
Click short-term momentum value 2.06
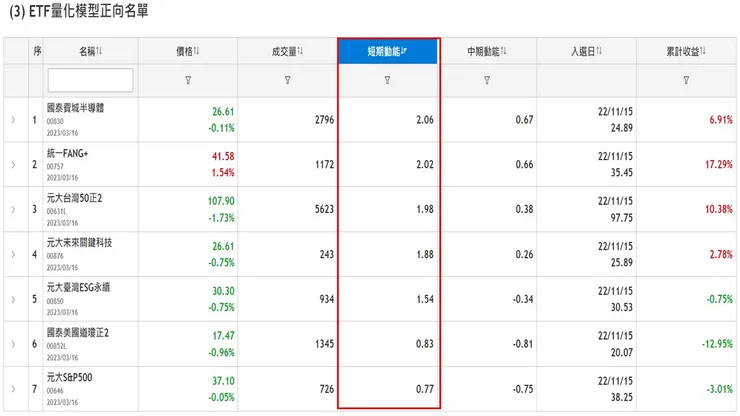pos(425,120)
